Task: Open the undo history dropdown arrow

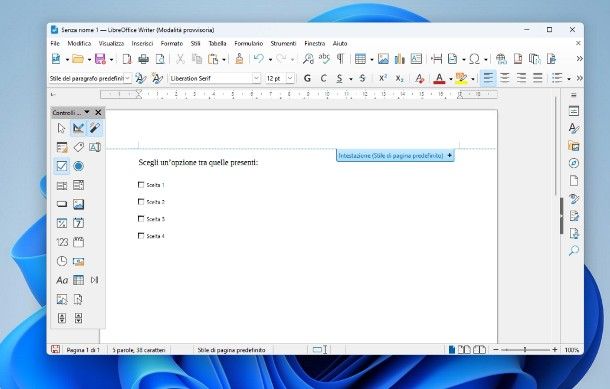Action: coord(270,59)
